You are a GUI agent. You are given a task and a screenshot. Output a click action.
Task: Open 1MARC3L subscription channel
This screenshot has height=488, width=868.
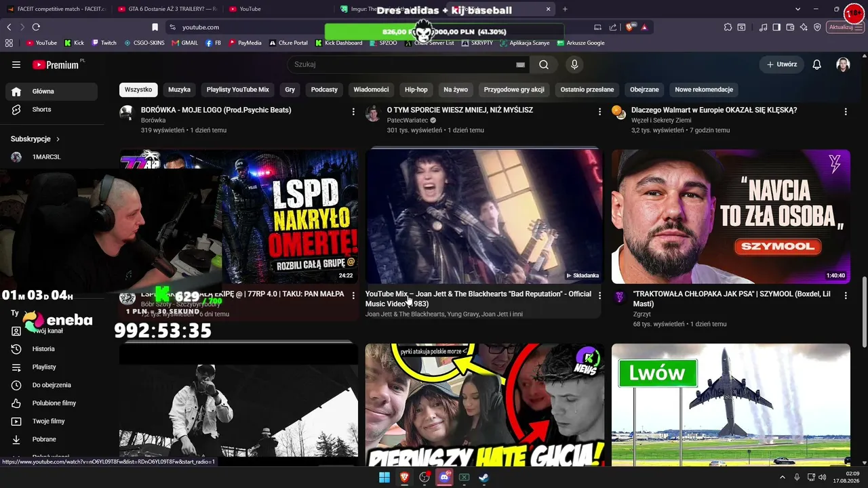click(x=52, y=157)
